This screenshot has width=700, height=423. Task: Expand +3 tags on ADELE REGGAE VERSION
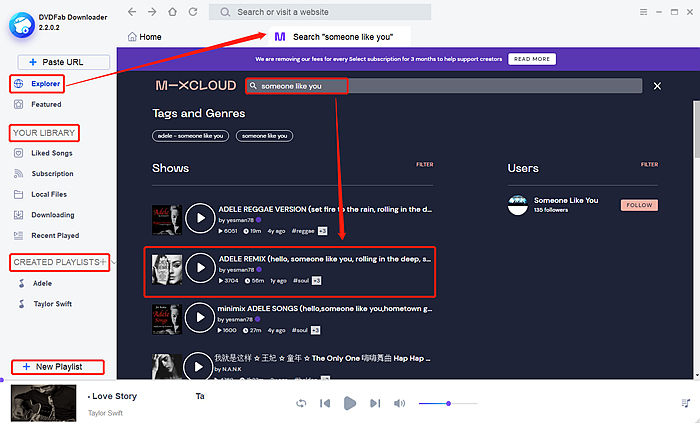tap(322, 231)
